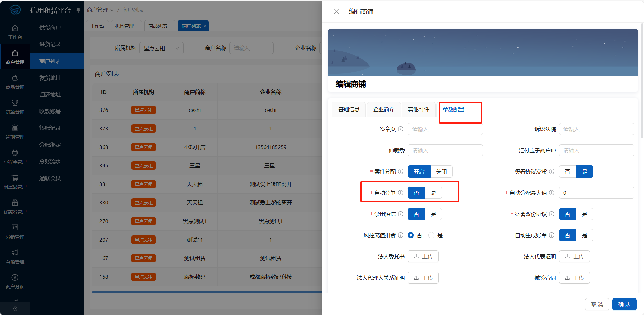Open the 商品管理 sidebar icon
Image resolution: width=644 pixels, height=315 pixels.
coord(15,78)
